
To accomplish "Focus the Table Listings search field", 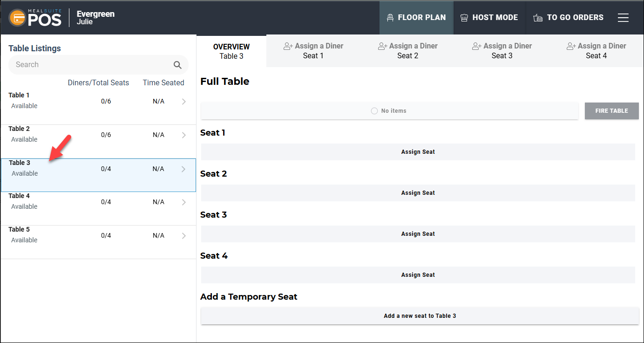I will pos(98,65).
